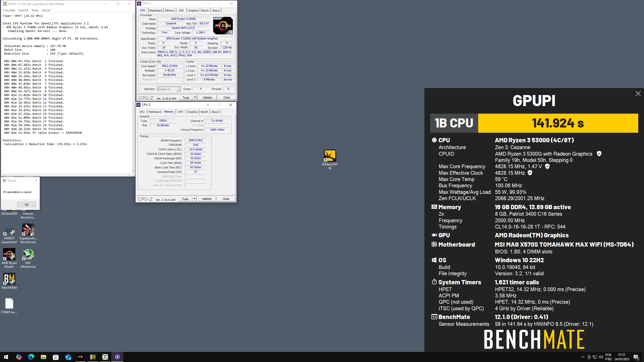Switch to GPUPI in the taskbar
644x362 pixels.
point(105,357)
